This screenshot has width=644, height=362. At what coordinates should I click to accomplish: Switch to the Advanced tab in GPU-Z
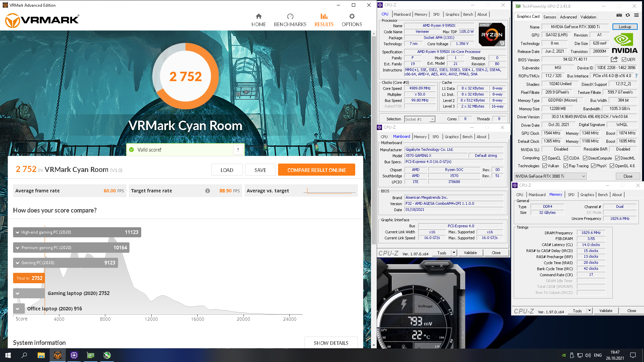(x=568, y=17)
